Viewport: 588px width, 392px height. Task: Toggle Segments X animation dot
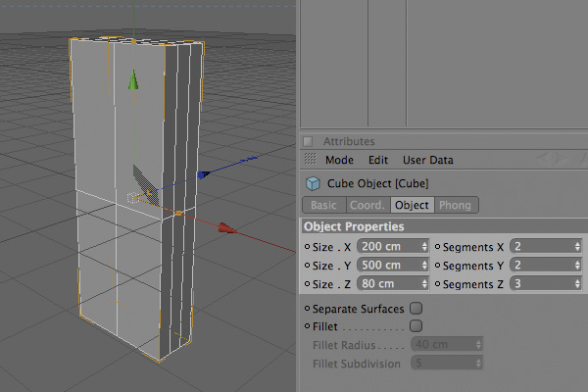(437, 246)
